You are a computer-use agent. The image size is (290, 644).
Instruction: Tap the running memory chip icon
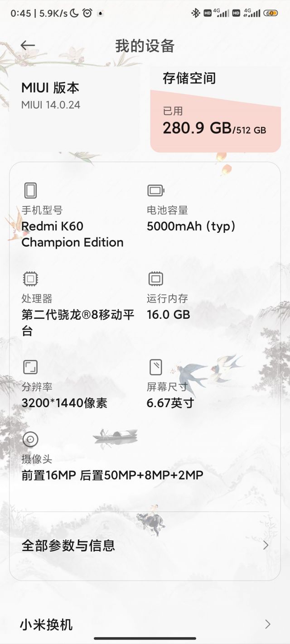(155, 279)
